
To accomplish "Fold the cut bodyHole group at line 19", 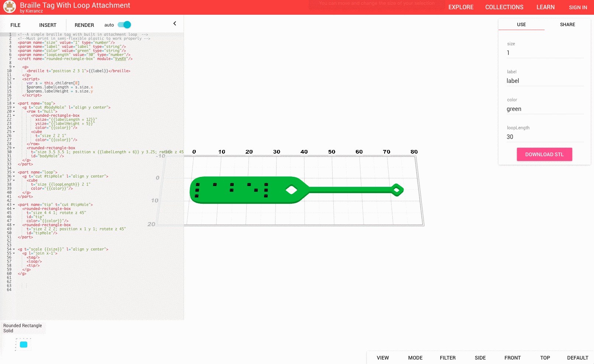I will point(14,108).
